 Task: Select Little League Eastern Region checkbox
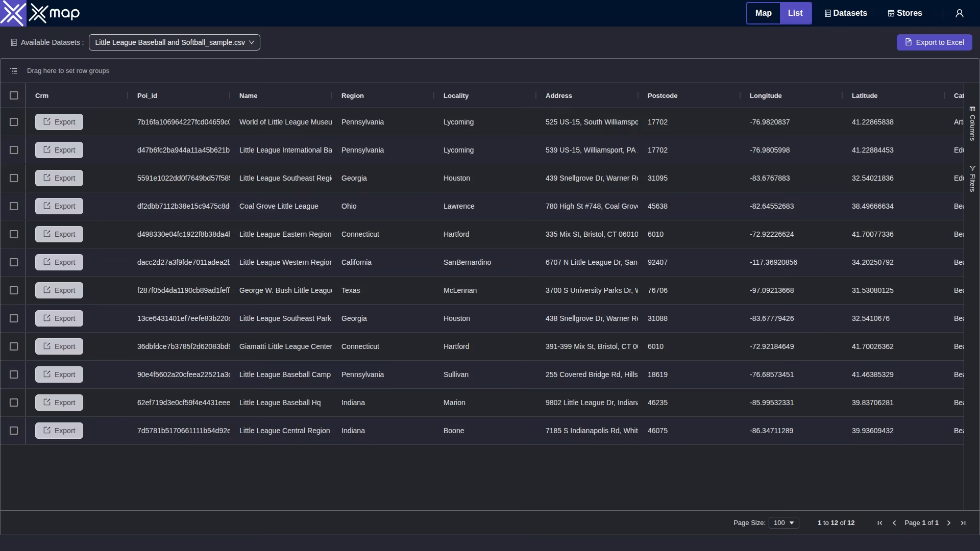point(14,234)
